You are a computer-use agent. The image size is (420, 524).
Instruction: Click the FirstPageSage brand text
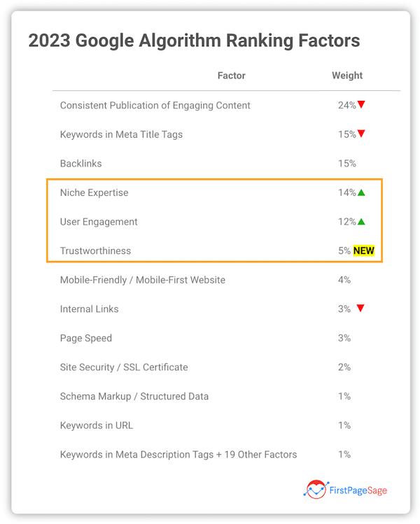click(x=357, y=490)
